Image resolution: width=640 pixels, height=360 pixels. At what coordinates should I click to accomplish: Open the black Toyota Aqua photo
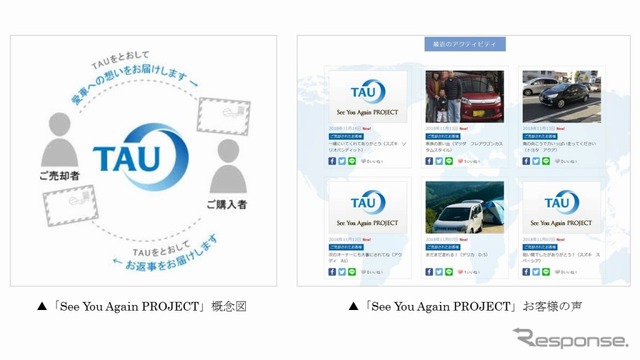[562, 96]
